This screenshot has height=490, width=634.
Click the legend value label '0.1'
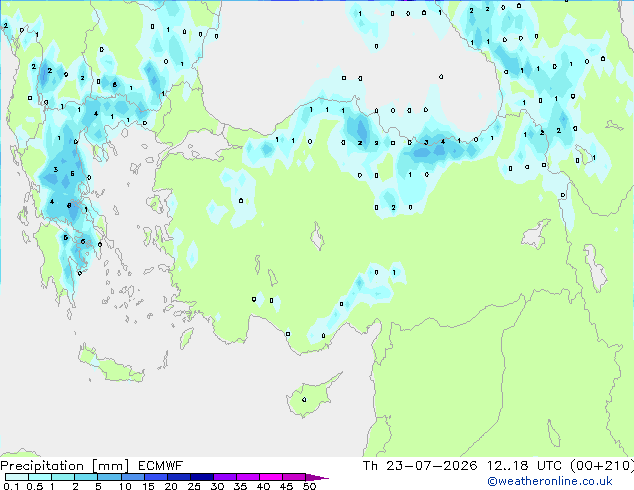11,486
